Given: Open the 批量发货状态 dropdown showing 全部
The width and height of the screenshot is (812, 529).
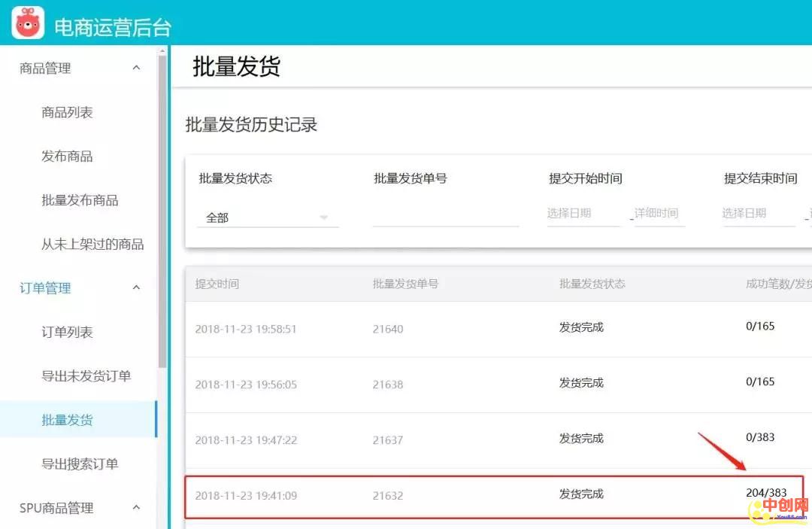Looking at the screenshot, I should 268,217.
